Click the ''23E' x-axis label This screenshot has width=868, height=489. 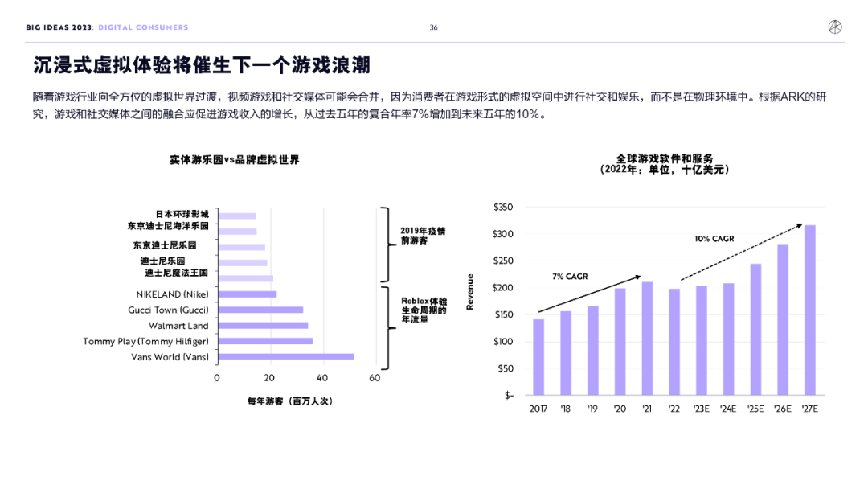(701, 409)
